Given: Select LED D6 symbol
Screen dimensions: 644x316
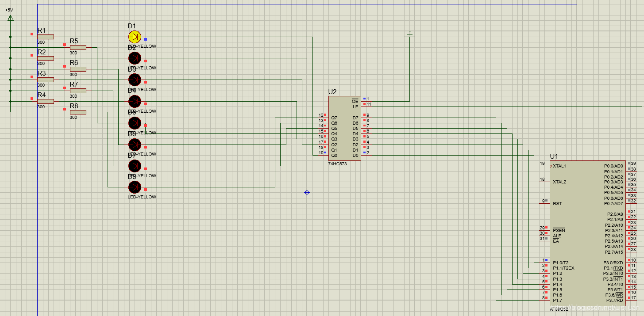Looking at the screenshot, I should 135,145.
